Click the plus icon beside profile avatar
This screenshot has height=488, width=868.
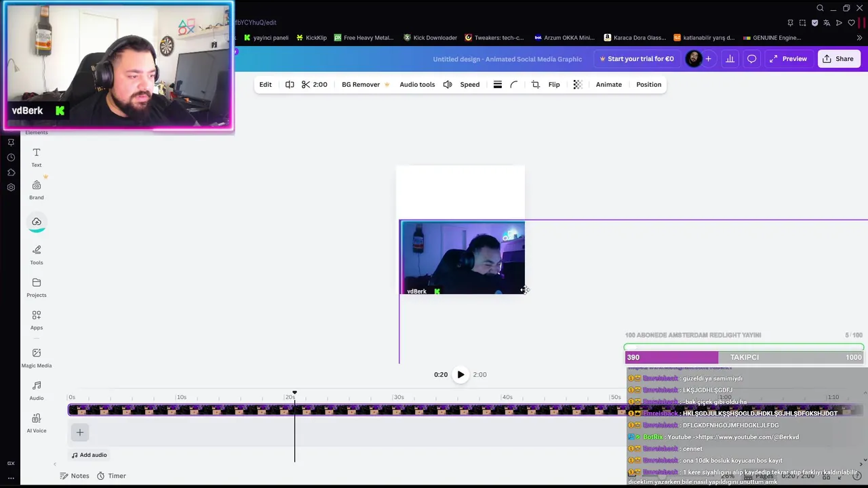pyautogui.click(x=708, y=59)
